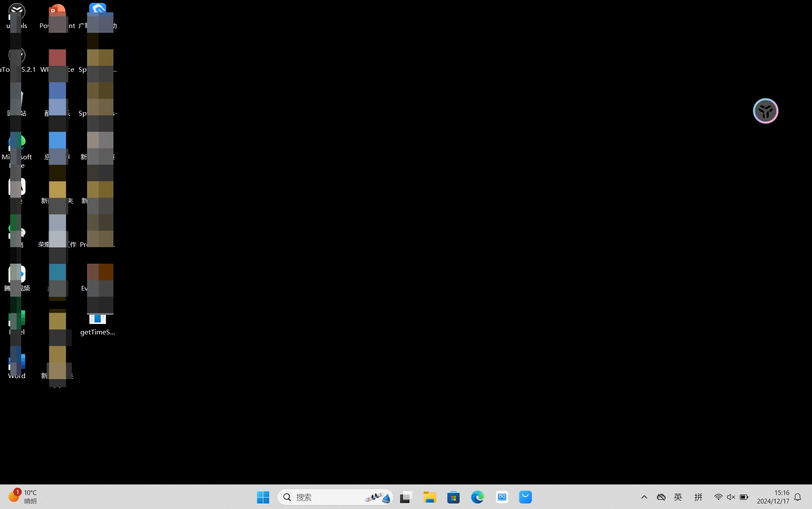Open File Explorer from the taskbar
The image size is (812, 509).
[x=430, y=497]
